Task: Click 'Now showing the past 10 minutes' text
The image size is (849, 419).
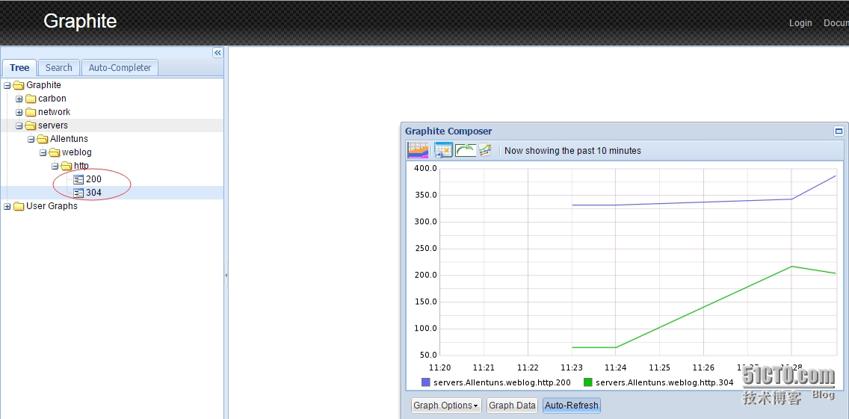Action: [572, 150]
